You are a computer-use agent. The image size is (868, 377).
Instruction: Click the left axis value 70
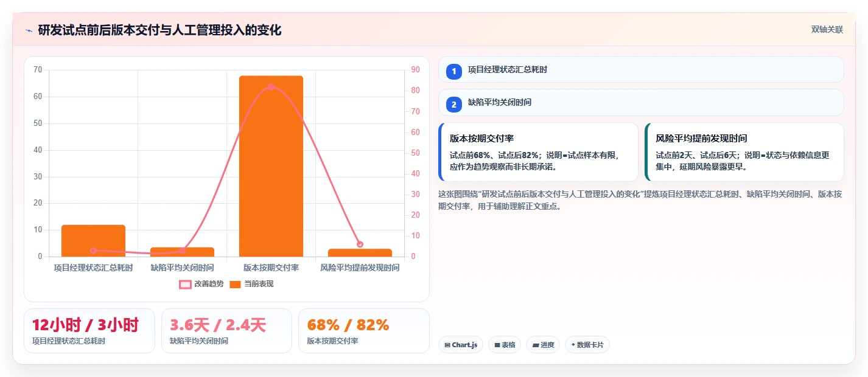(x=38, y=70)
